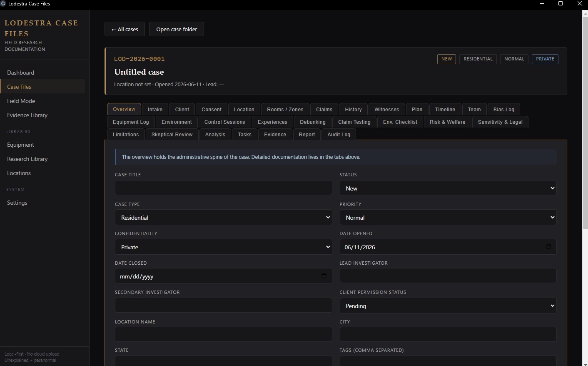This screenshot has width=588, height=366.
Task: Select the Rooms / Zones tab
Action: 285,109
